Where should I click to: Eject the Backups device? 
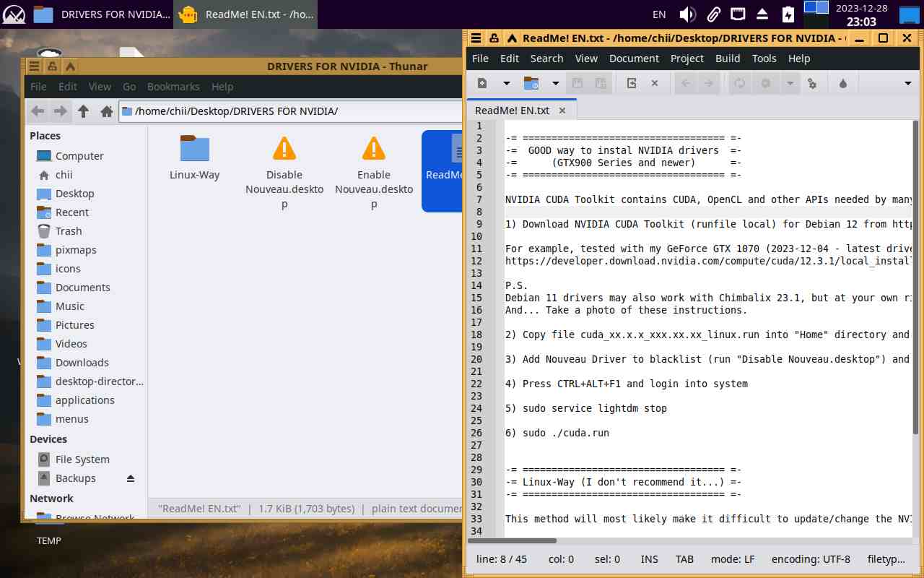click(131, 478)
